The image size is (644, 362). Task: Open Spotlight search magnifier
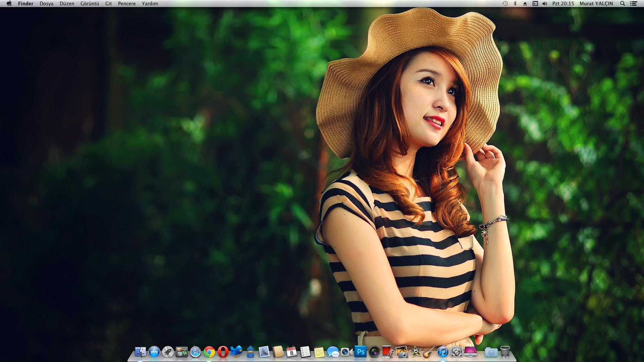tap(623, 4)
